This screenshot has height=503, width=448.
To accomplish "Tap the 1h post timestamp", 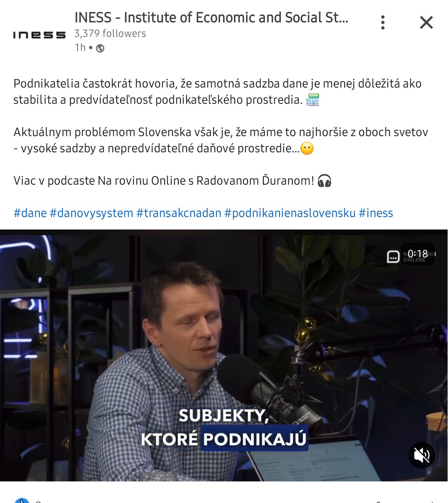I will coord(80,48).
